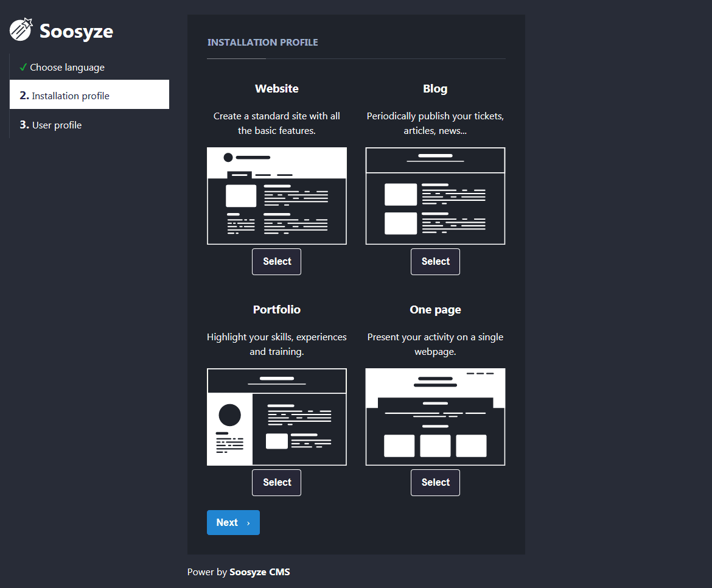Click the Website profile heading

coord(277,89)
